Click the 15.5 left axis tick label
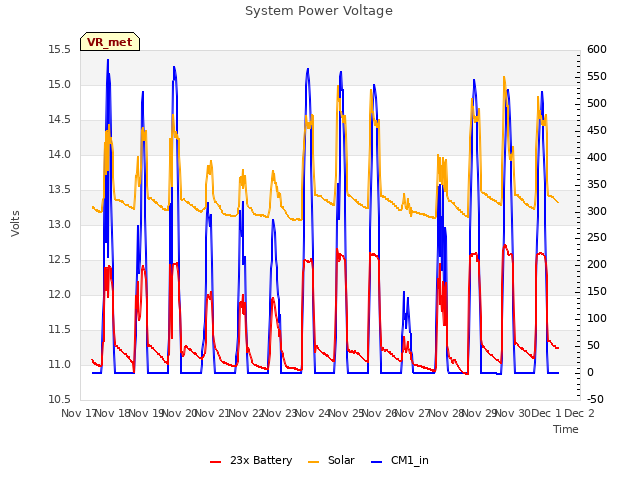 click(60, 50)
